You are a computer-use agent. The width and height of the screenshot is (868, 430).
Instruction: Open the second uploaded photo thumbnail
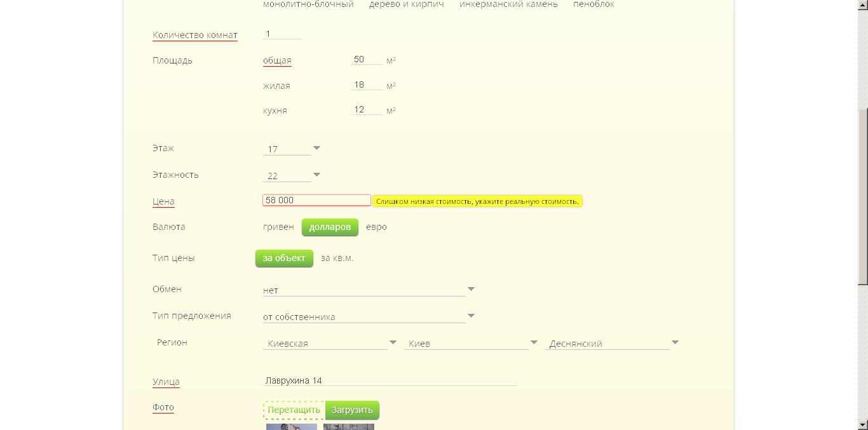click(x=349, y=427)
